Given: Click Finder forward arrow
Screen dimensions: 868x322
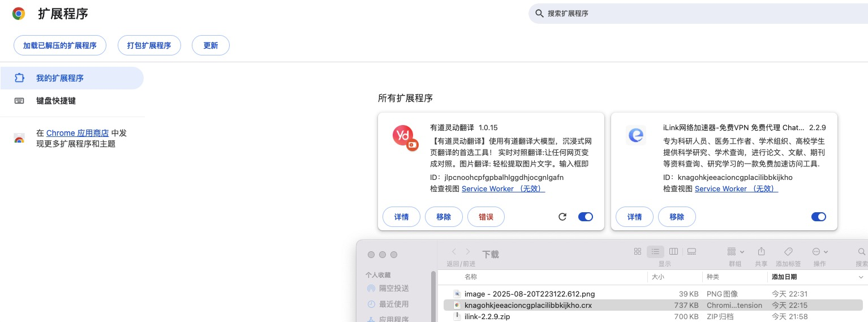Looking at the screenshot, I should point(468,251).
